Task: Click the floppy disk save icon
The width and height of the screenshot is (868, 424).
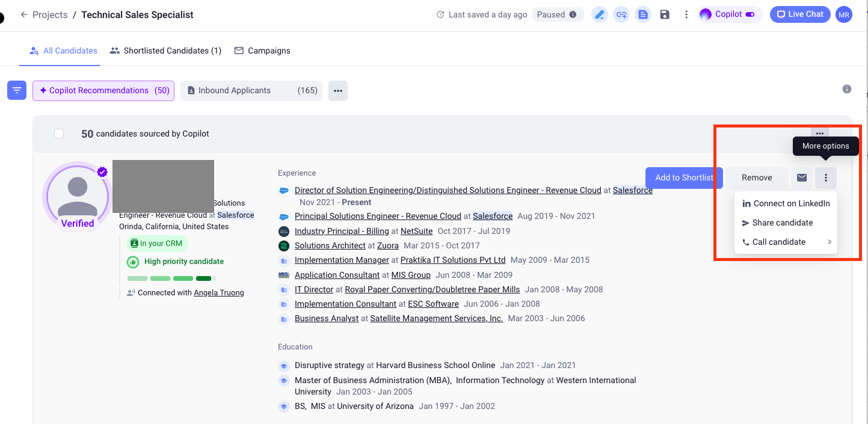Action: click(665, 14)
